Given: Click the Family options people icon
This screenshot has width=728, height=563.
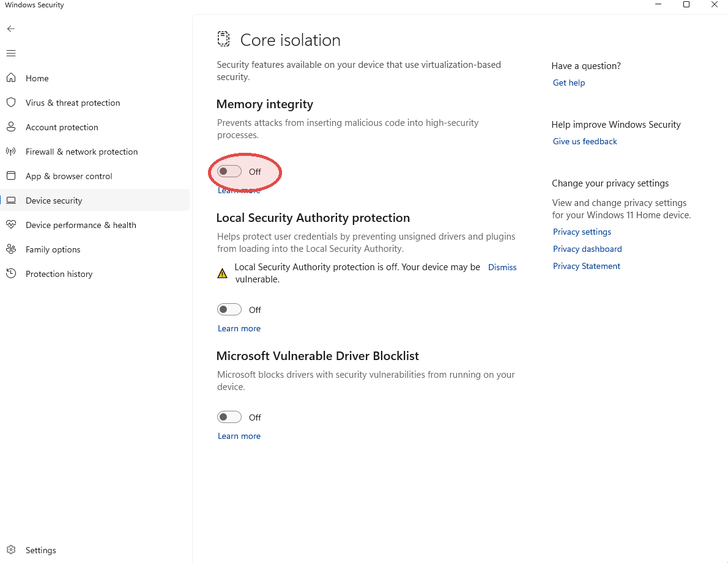Looking at the screenshot, I should tap(11, 249).
